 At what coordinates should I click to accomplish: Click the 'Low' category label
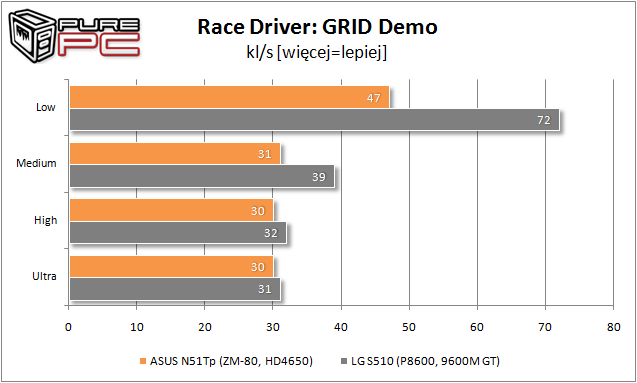[46, 107]
